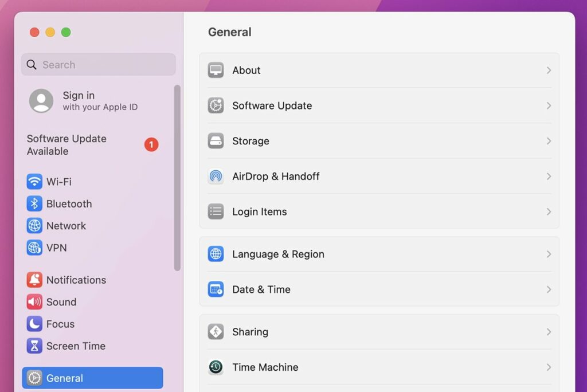Select the Network globe icon
Viewport: 587px width, 392px height.
[x=34, y=226]
